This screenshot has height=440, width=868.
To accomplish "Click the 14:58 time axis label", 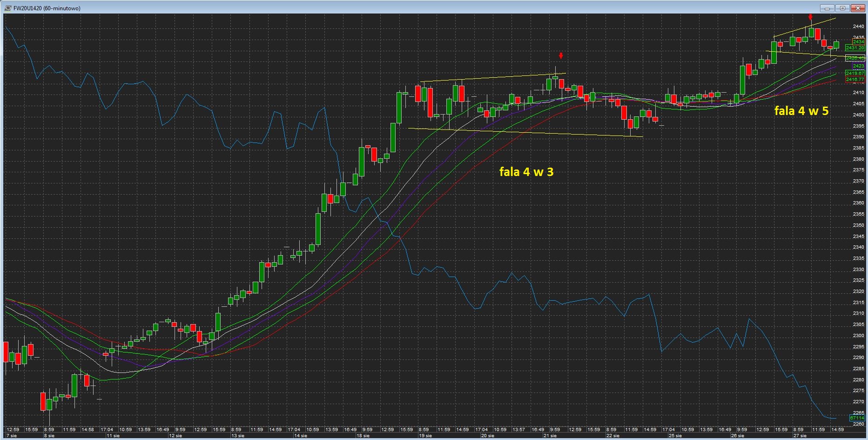I will [88, 430].
